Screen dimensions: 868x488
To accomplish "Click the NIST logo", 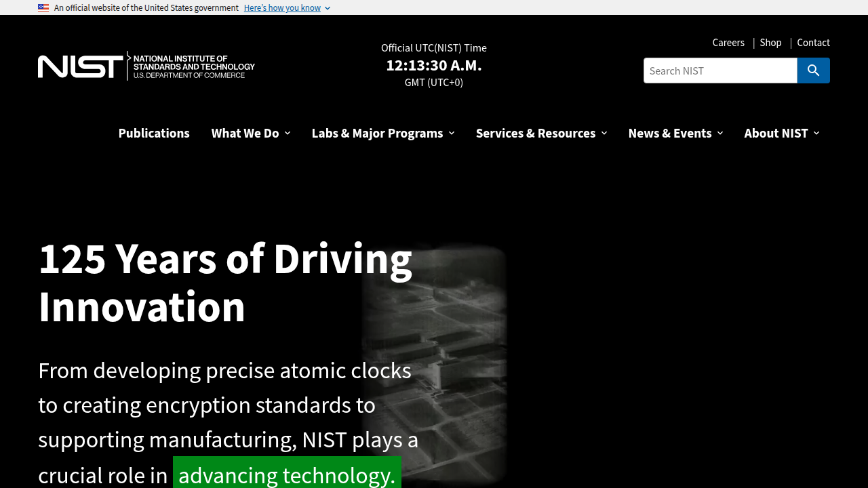I will [x=146, y=66].
